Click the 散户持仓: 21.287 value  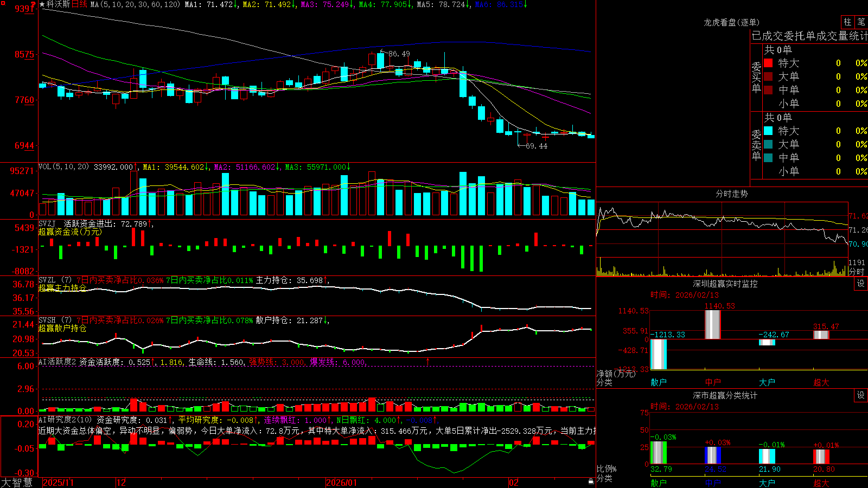pos(292,320)
